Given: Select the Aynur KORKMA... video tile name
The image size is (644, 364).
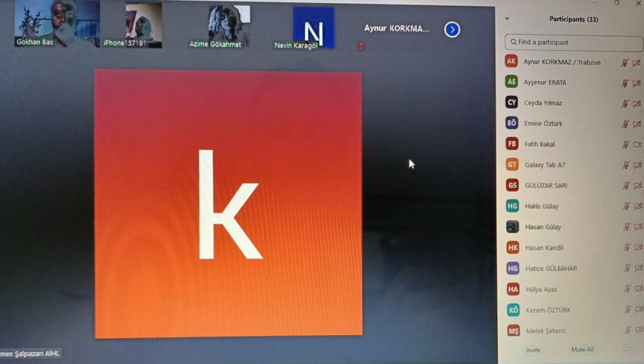Looking at the screenshot, I should [397, 29].
